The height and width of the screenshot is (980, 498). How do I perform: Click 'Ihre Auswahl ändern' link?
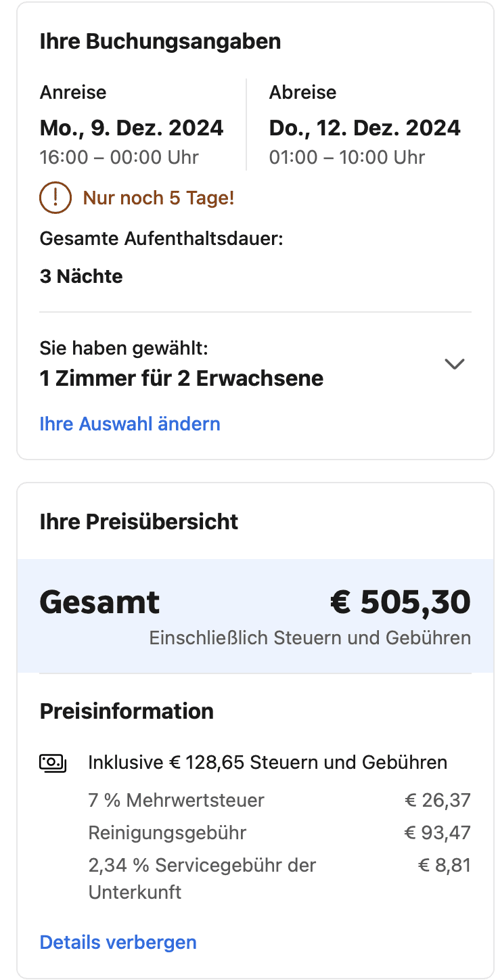130,424
